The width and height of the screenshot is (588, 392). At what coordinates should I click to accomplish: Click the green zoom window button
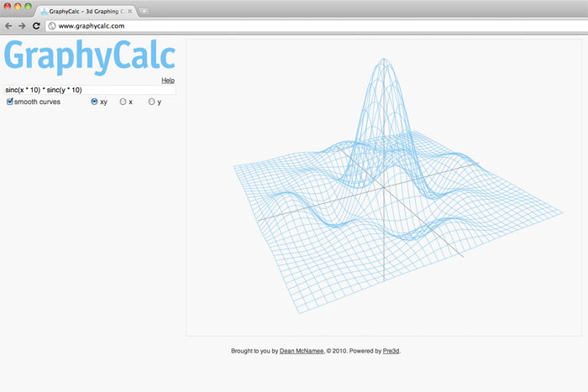pos(28,6)
